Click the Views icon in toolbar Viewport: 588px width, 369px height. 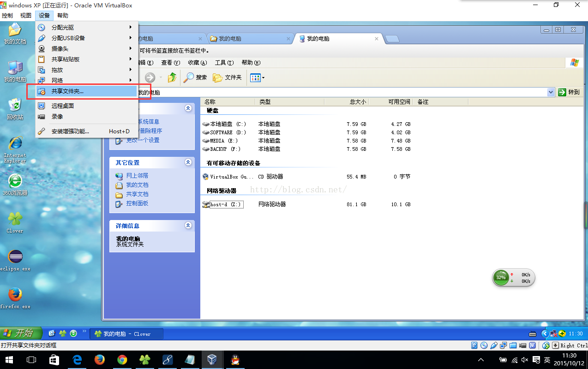[x=255, y=77]
